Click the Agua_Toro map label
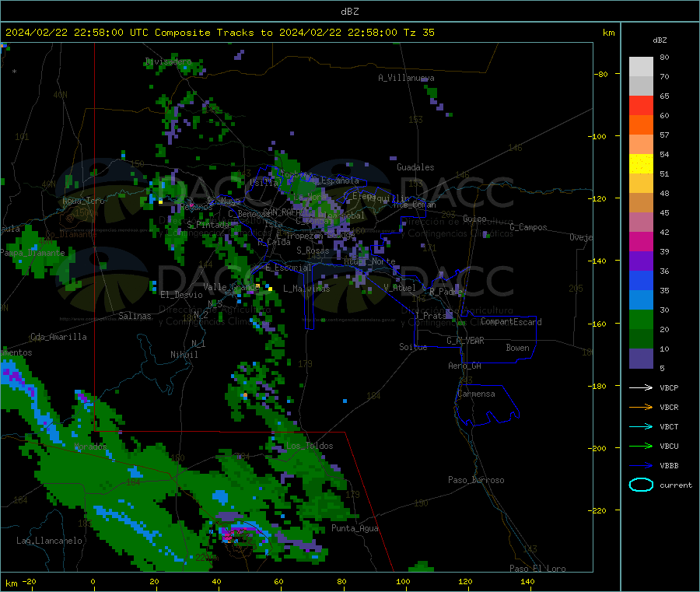700x592 pixels. (83, 201)
